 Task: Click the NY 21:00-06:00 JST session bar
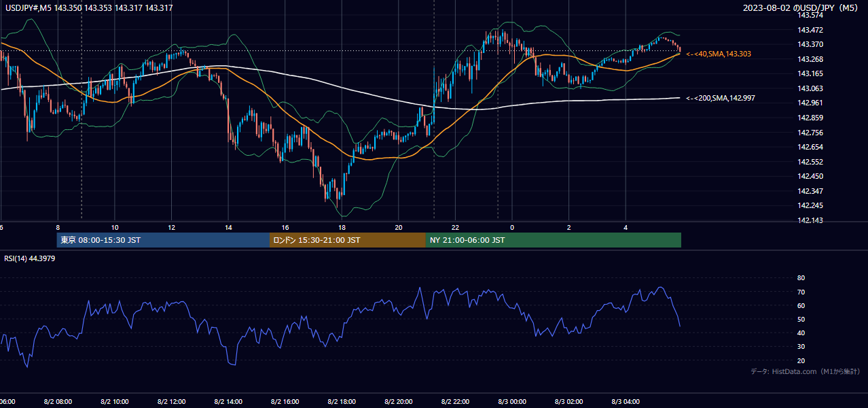click(554, 240)
